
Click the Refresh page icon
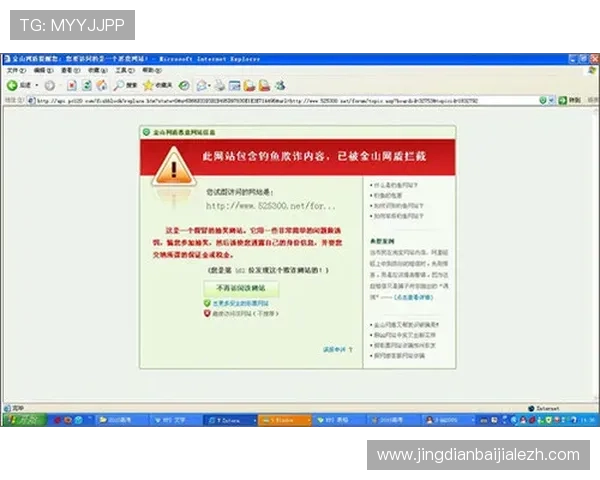pyautogui.click(x=87, y=85)
